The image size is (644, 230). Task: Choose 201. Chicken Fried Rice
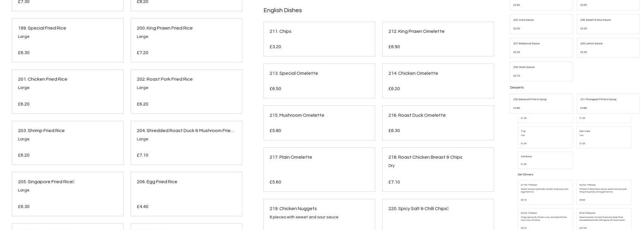[68, 92]
